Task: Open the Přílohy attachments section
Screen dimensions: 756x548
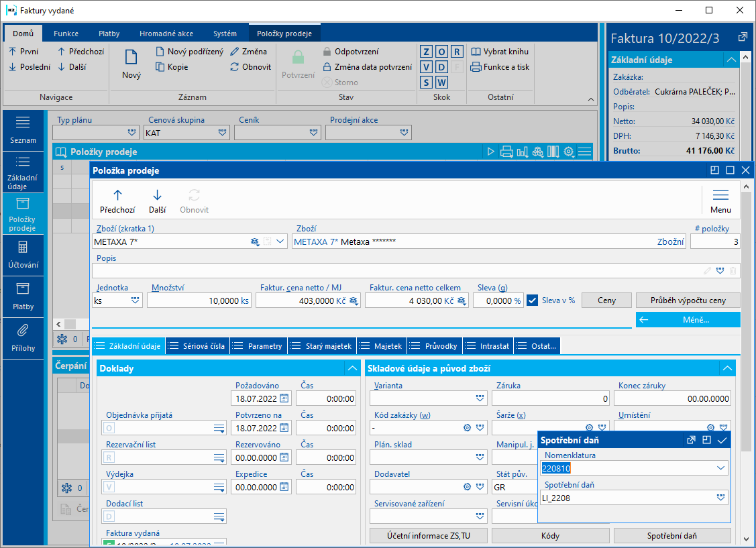Action: coord(23,338)
